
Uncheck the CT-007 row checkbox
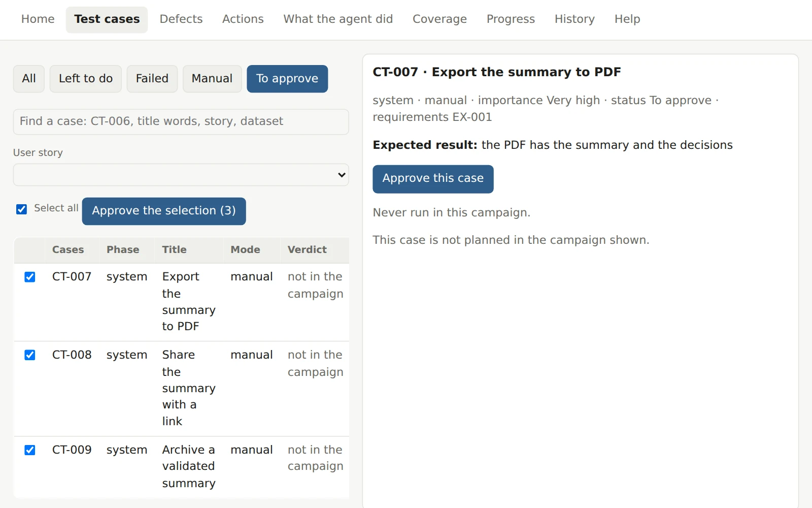(x=30, y=277)
